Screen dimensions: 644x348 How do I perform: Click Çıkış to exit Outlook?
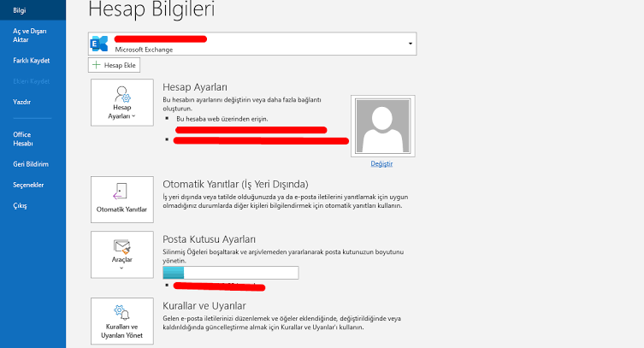pos(20,206)
